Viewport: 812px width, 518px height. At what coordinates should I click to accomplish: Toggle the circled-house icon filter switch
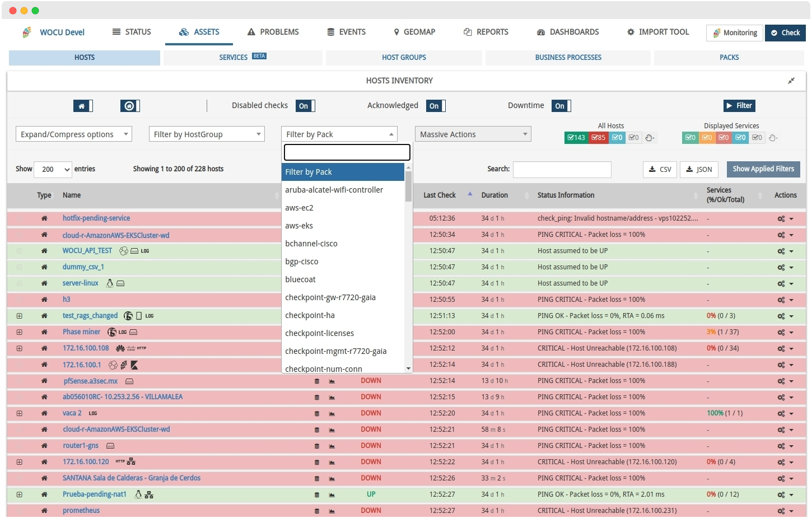(130, 106)
